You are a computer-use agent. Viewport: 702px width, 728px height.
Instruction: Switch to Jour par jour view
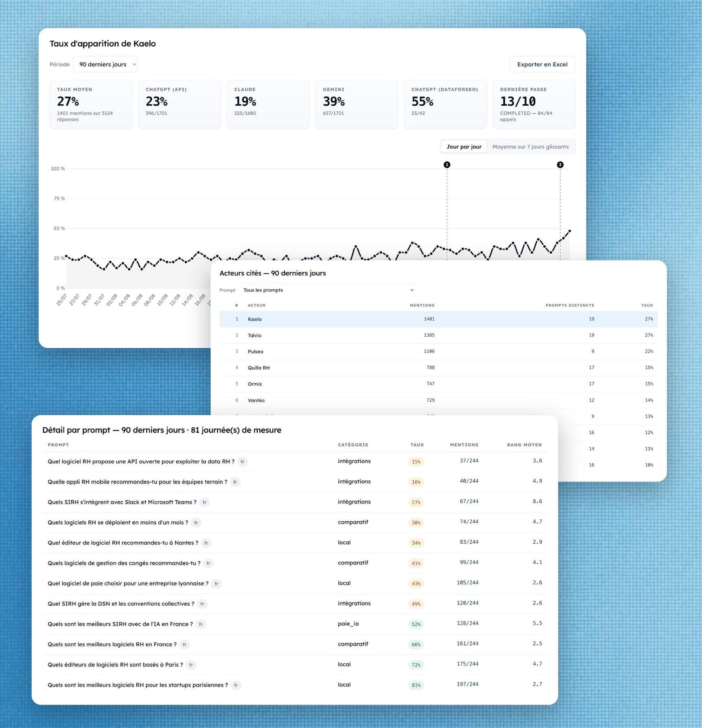464,147
